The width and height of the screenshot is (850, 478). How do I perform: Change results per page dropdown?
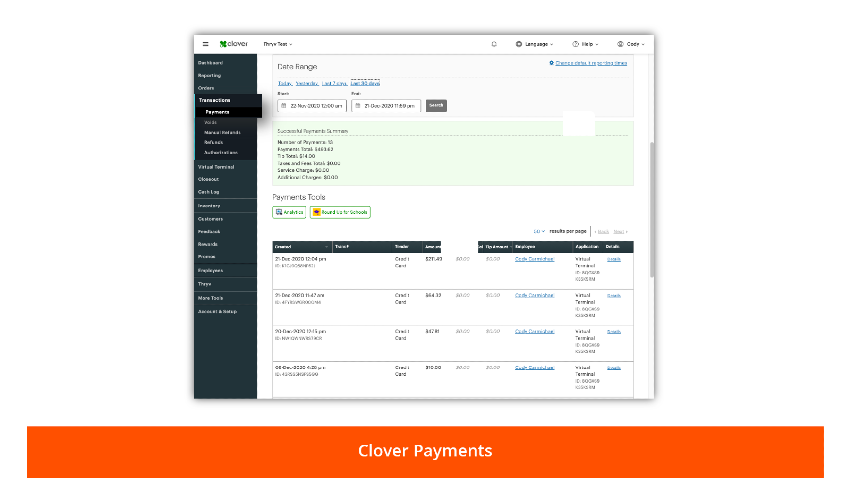click(x=538, y=231)
